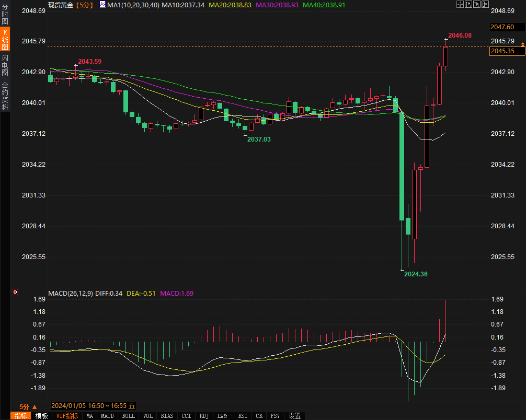The width and height of the screenshot is (526, 420).
Task: Click the crosshair cursor icon at top right
Action: 460,4
